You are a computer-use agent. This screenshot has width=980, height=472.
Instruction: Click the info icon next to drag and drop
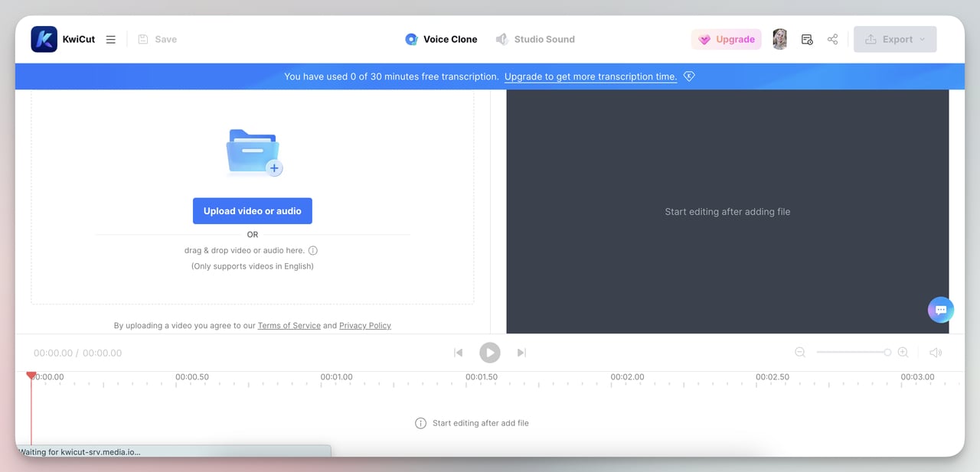click(313, 250)
